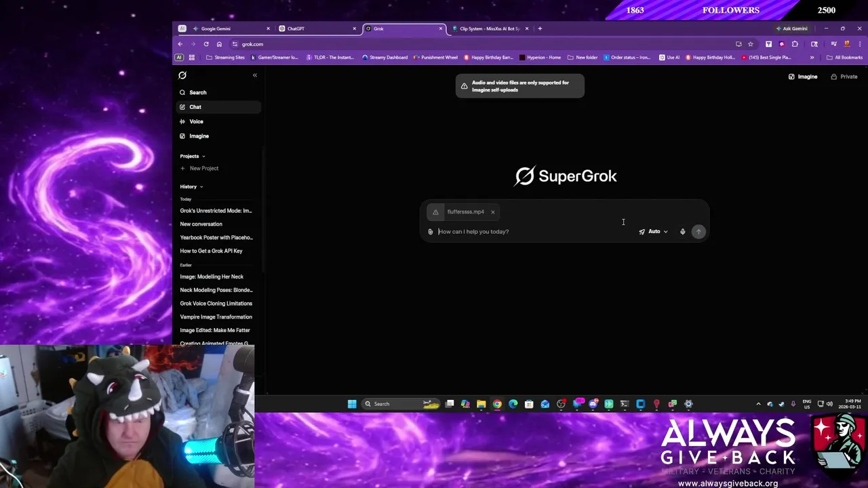Create a New Project

pos(199,168)
